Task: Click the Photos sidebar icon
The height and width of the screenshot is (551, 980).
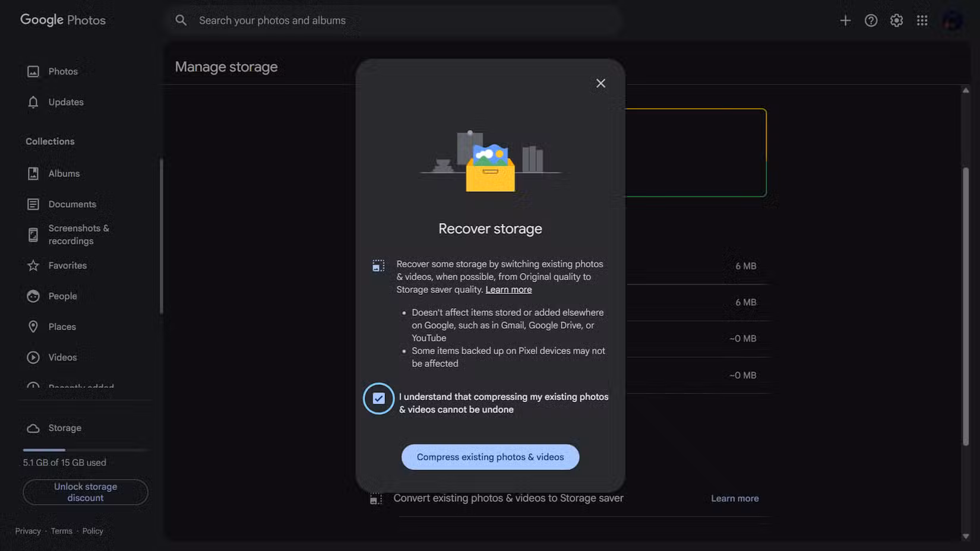Action: [x=33, y=71]
